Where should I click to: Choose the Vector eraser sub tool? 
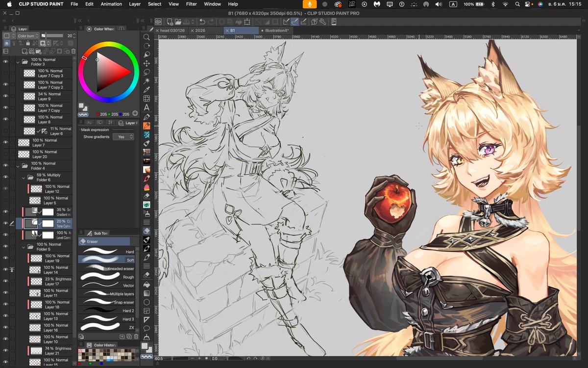[x=106, y=285]
